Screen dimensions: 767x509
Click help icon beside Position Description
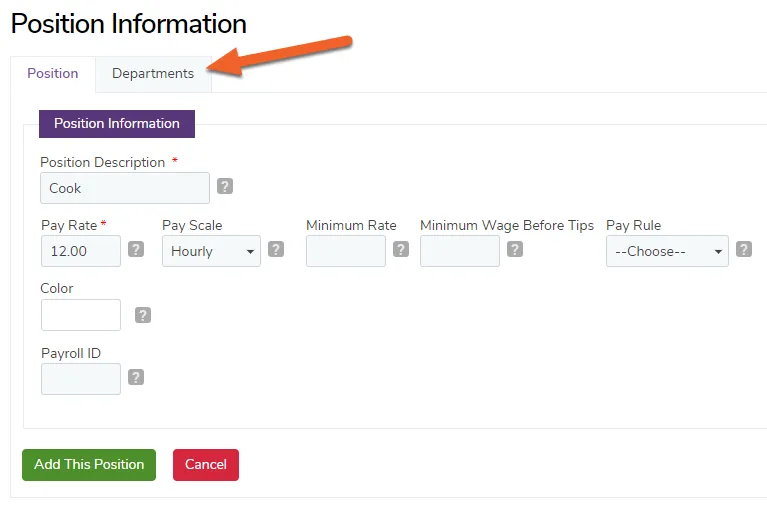pyautogui.click(x=225, y=186)
